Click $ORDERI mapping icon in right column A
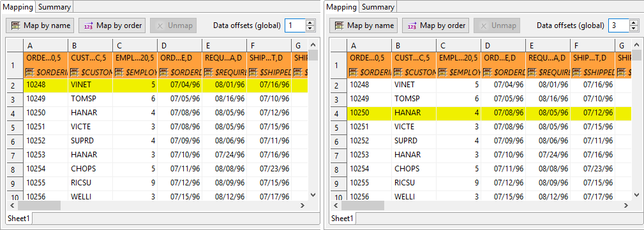 point(353,73)
